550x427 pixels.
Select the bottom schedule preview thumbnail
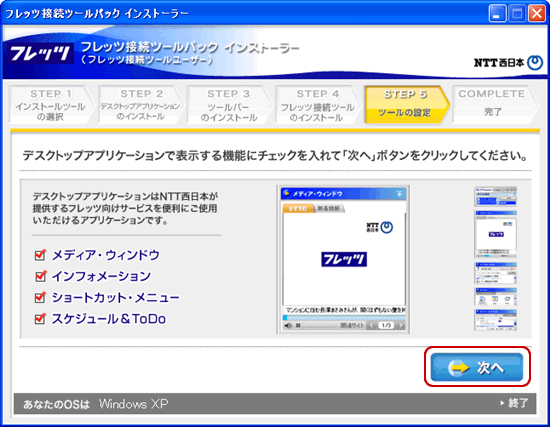495,320
